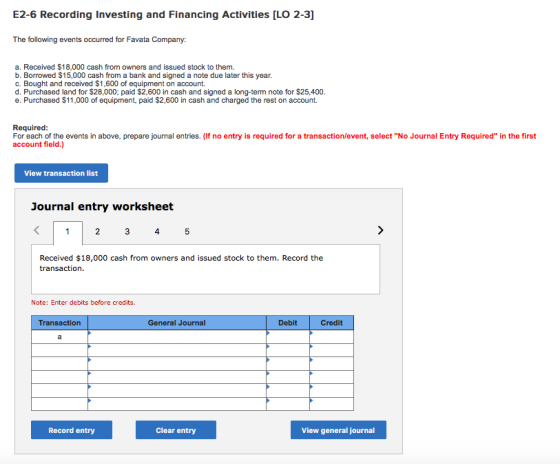Screen dimensions: 560x464
Task: Click the Credit field in row a
Action: [331, 337]
